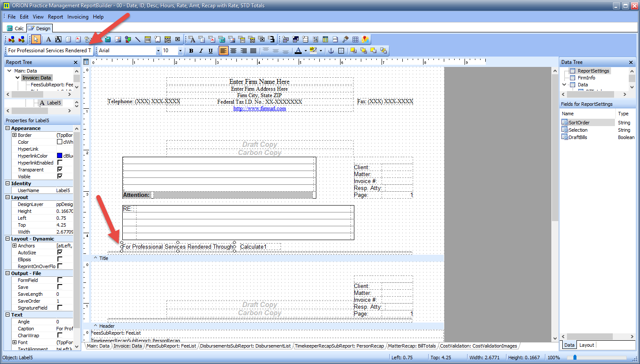Justify the text
This screenshot has height=364, width=640.
pos(253,51)
